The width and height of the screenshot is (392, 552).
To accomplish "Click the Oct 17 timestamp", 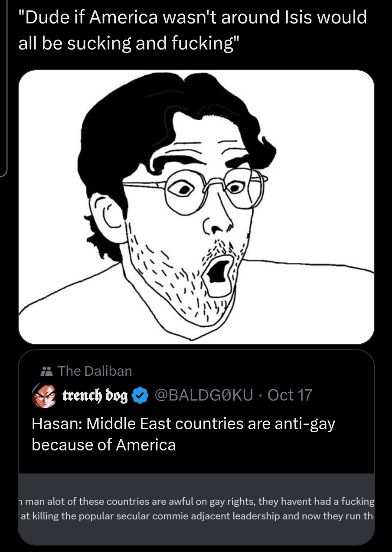I will 290,395.
